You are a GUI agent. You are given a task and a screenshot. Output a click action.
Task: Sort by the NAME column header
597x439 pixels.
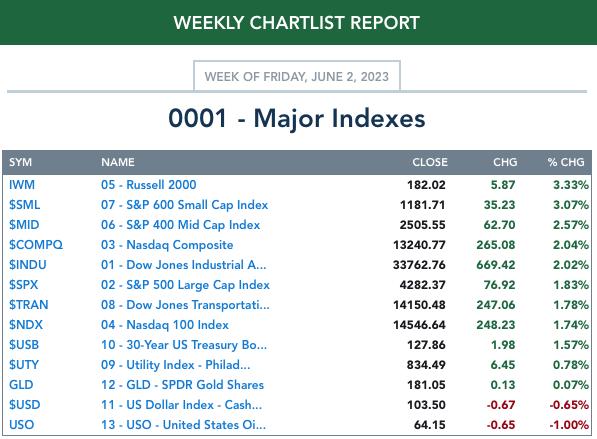(118, 162)
